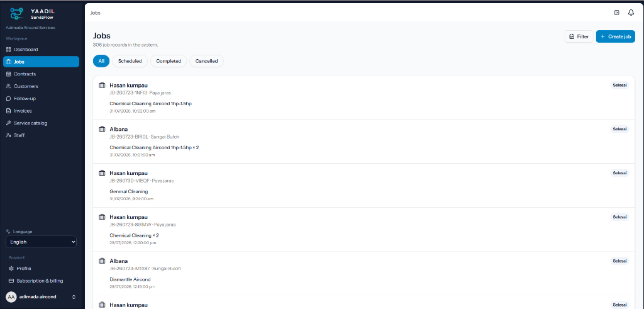Click Selesai badge on job JB-260723-1NFI3
The height and width of the screenshot is (309, 644).
[619, 85]
